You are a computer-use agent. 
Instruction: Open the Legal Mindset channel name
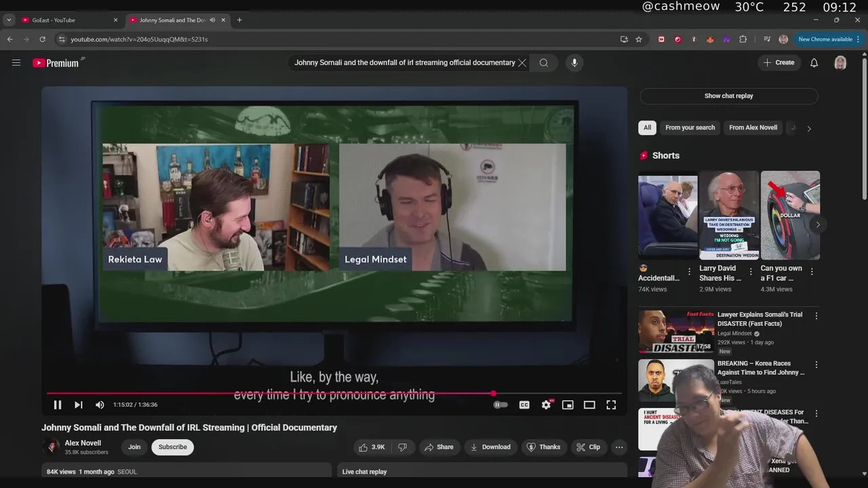(734, 333)
